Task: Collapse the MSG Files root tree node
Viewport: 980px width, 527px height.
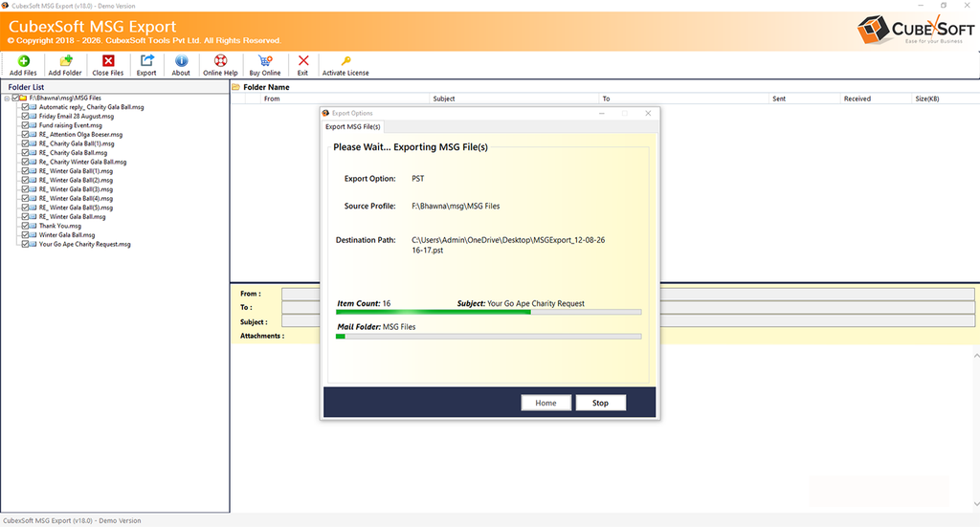Action: 7,99
